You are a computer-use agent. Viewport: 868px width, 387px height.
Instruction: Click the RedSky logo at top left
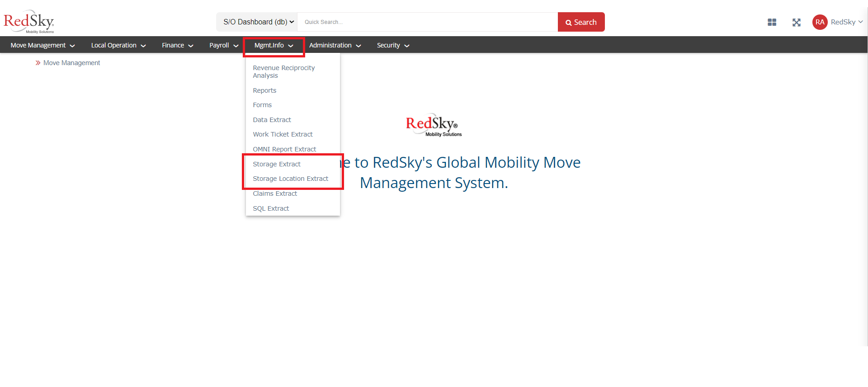pos(29,21)
